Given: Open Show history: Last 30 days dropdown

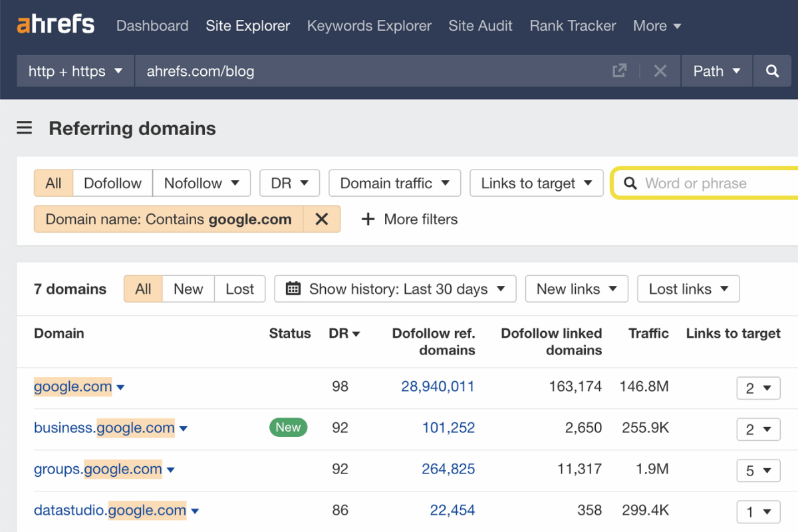Looking at the screenshot, I should (395, 289).
